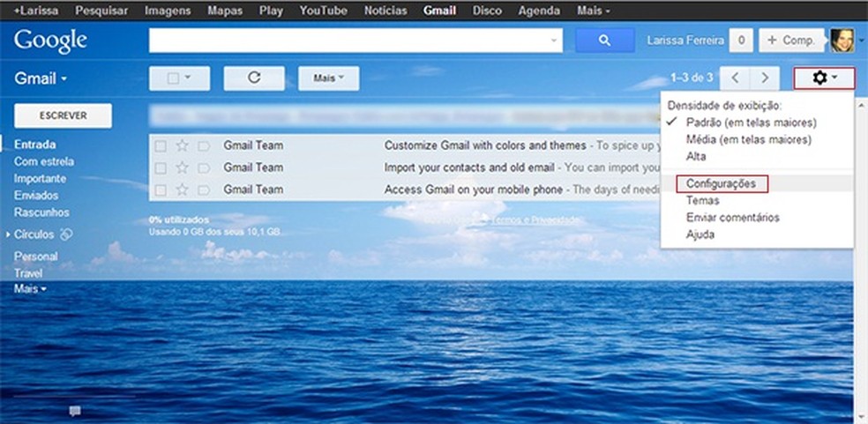This screenshot has height=424, width=868.
Task: Click the Google logo
Action: (x=50, y=41)
